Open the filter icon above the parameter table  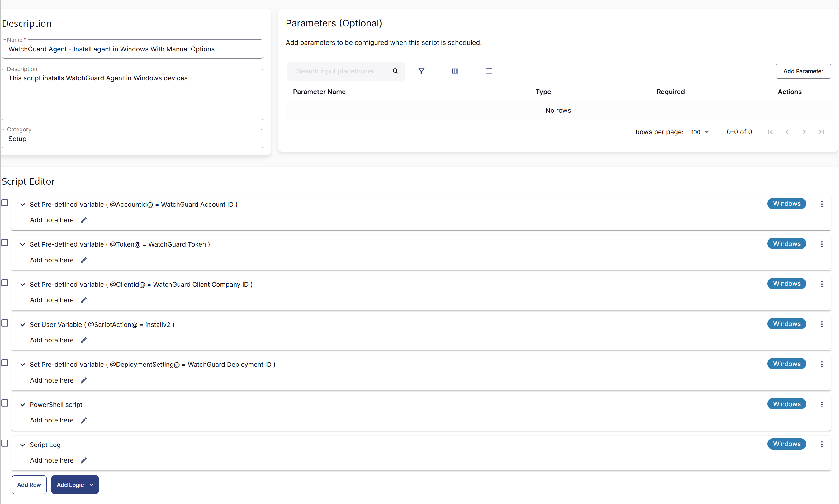pos(422,71)
